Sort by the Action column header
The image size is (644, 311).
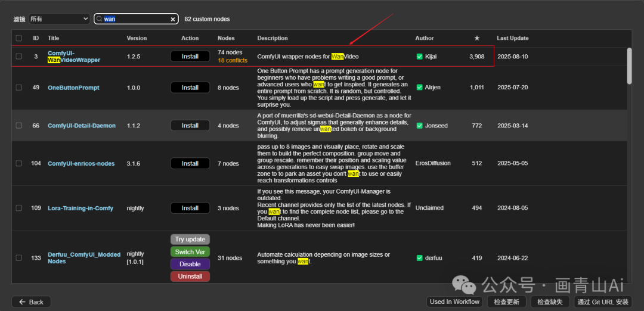pos(190,38)
